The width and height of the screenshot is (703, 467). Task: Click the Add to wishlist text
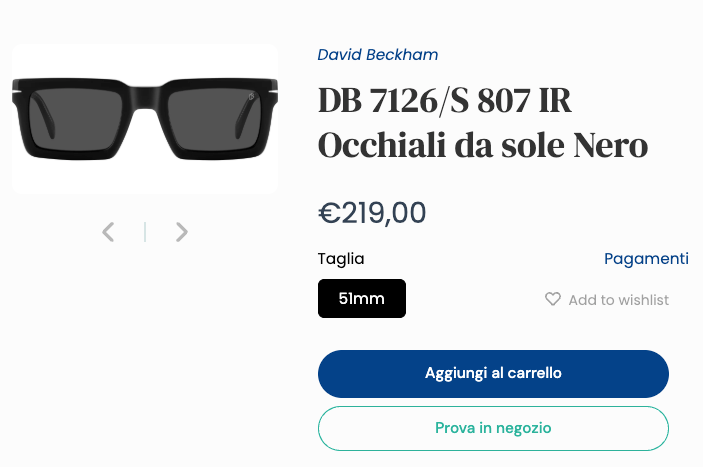pyautogui.click(x=618, y=300)
